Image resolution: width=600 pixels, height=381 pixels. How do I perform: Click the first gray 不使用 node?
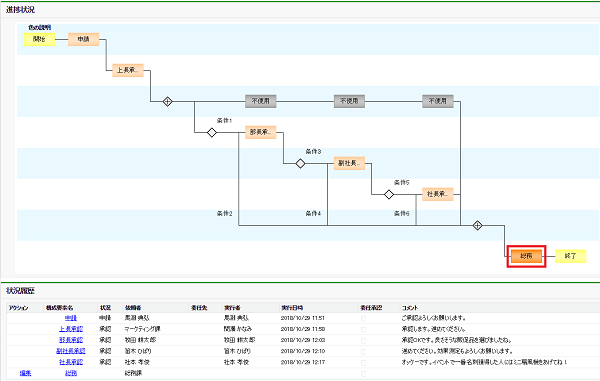tap(261, 101)
